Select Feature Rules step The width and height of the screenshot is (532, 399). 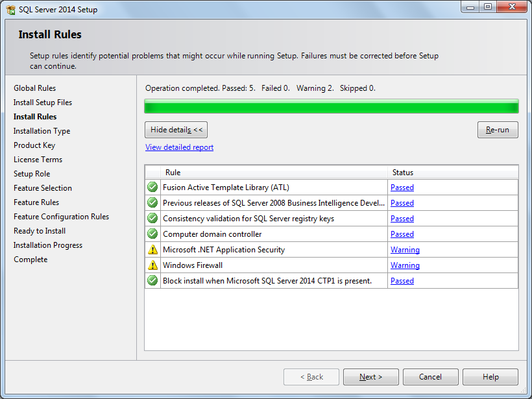coord(36,202)
